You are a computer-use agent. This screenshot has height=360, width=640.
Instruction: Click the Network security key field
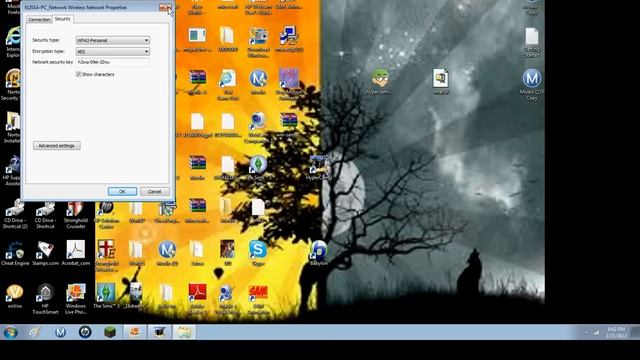coord(113,62)
